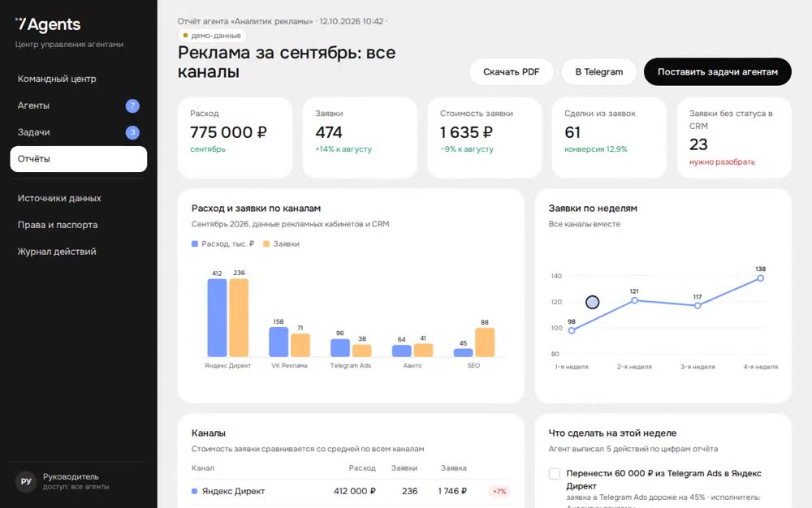Click the 412 000 ₽ cell for Яндекс Директ
This screenshot has width=812, height=508.
354,491
